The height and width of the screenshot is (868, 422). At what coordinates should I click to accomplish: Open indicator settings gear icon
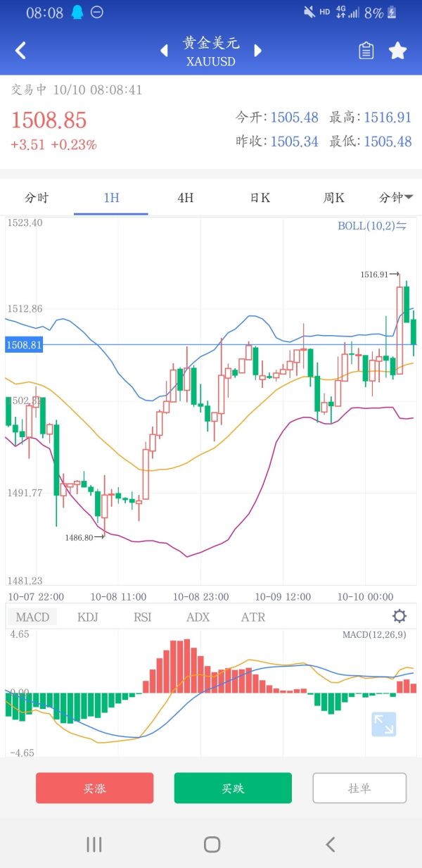point(399,617)
